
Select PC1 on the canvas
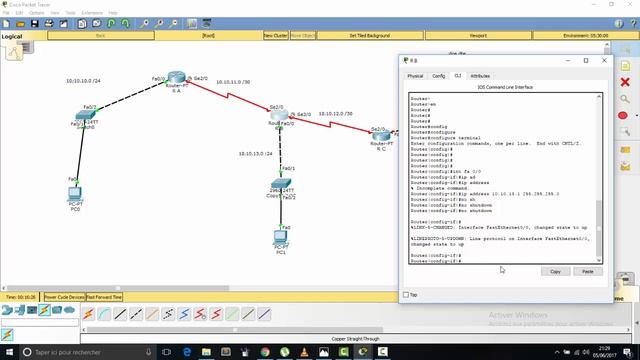pos(280,237)
